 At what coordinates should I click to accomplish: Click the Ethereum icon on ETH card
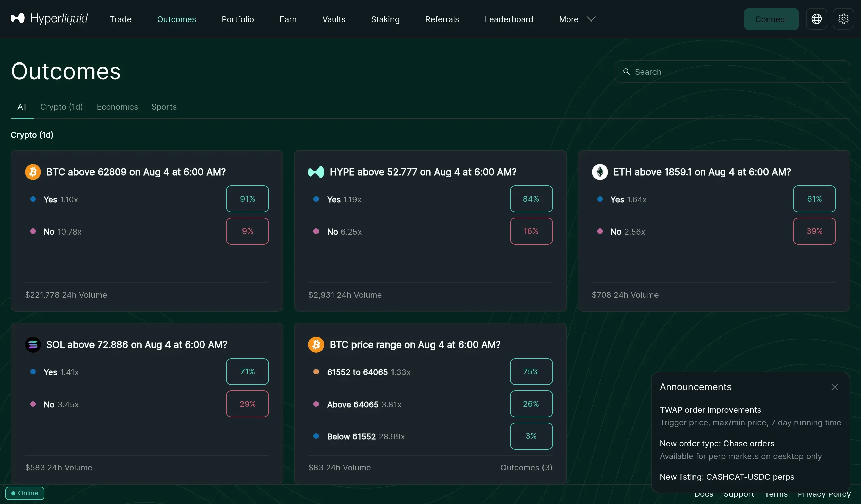tap(600, 172)
